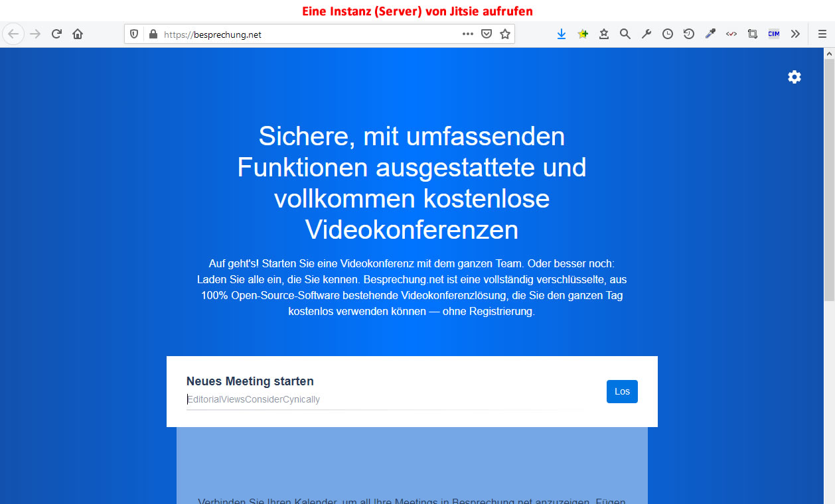This screenshot has width=835, height=504.
Task: Go forward to the next page
Action: [35, 34]
